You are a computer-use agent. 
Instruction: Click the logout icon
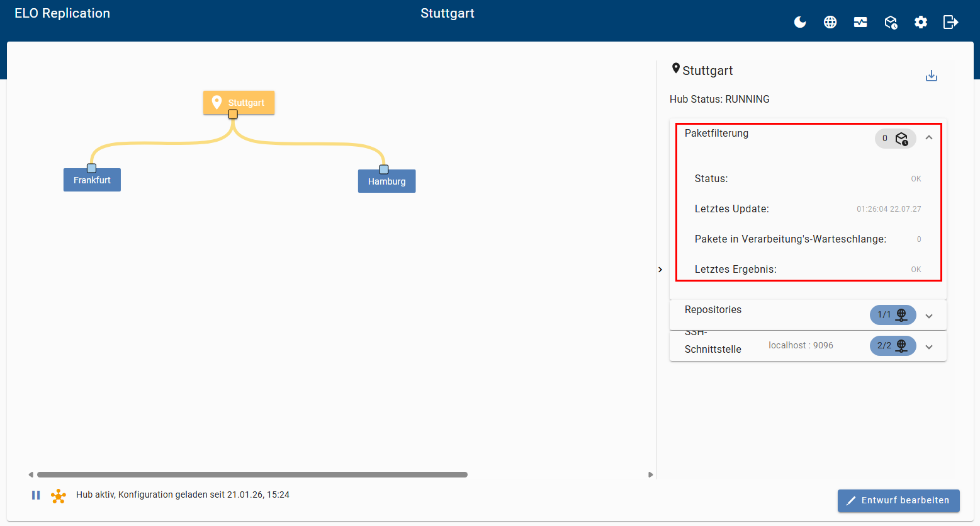(x=950, y=23)
